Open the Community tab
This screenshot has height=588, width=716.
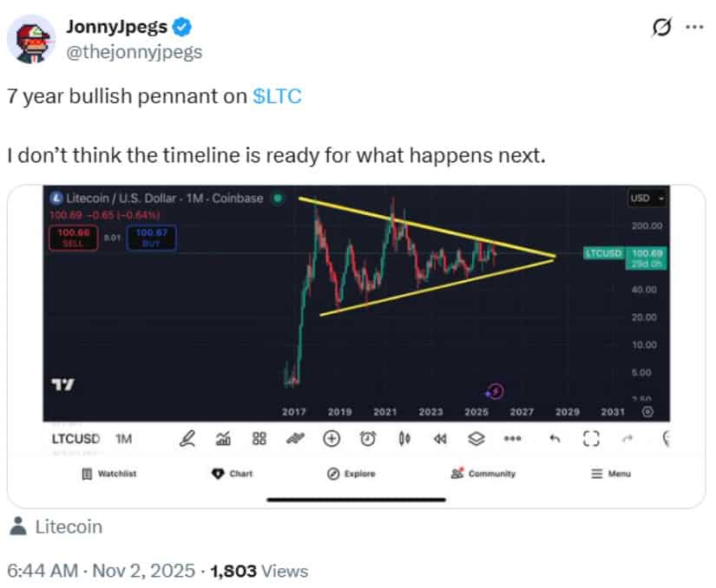tap(482, 474)
